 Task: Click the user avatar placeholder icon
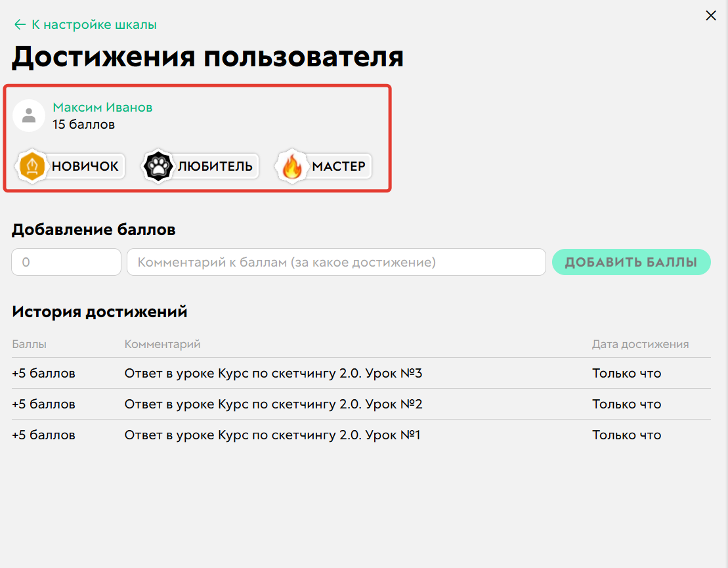29,116
